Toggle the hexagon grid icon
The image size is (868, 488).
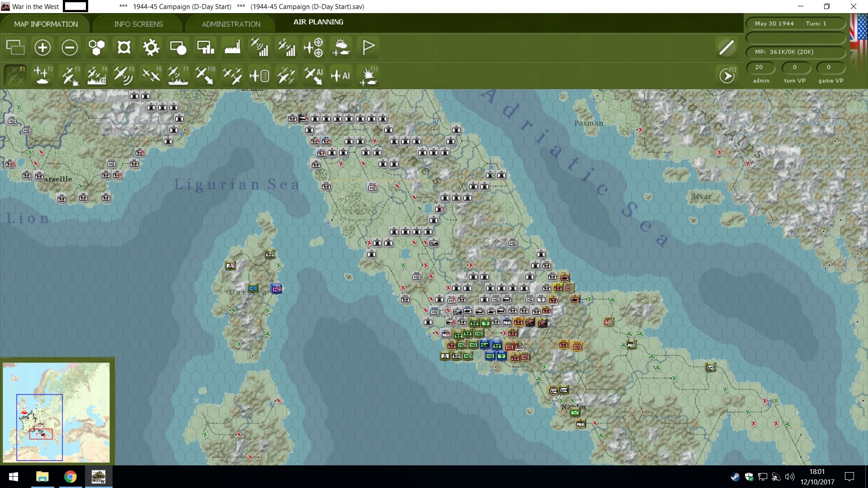[x=97, y=47]
